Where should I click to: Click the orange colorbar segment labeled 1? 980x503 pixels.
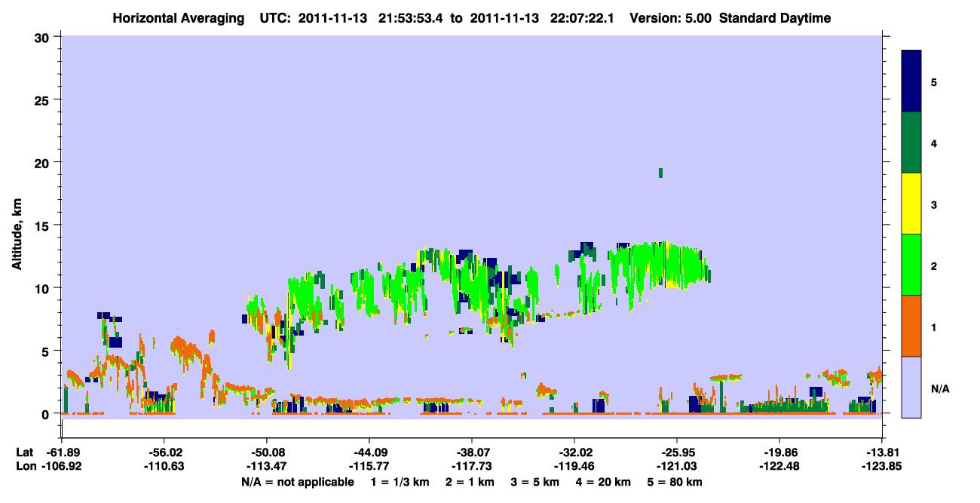point(911,326)
